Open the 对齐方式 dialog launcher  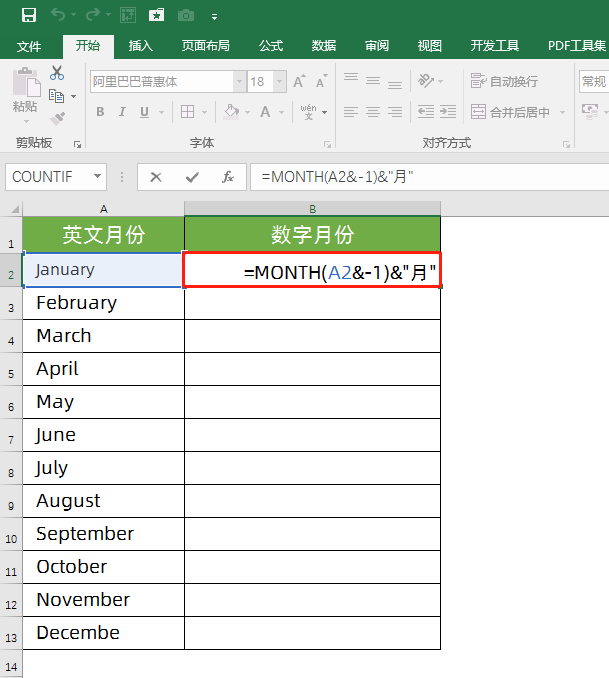pos(566,144)
